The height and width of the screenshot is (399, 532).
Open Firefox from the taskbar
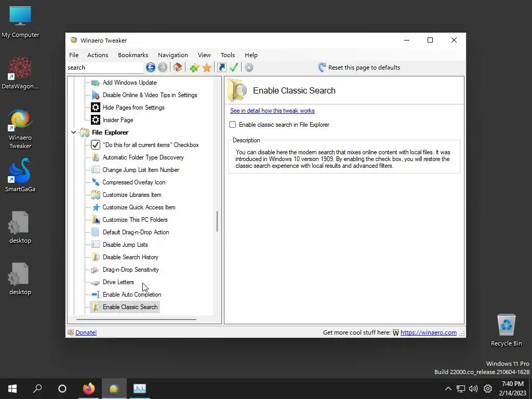(89, 389)
